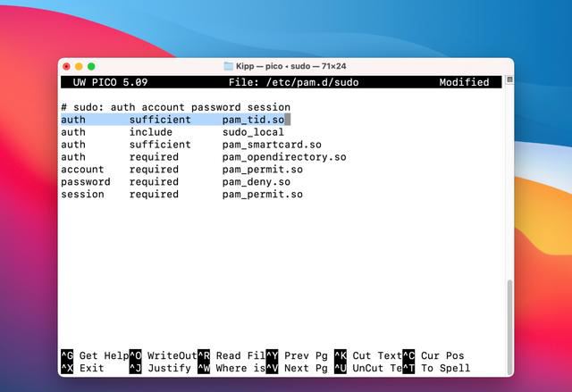
Task: Click the ^W Where is search shortcut
Action: point(230,368)
